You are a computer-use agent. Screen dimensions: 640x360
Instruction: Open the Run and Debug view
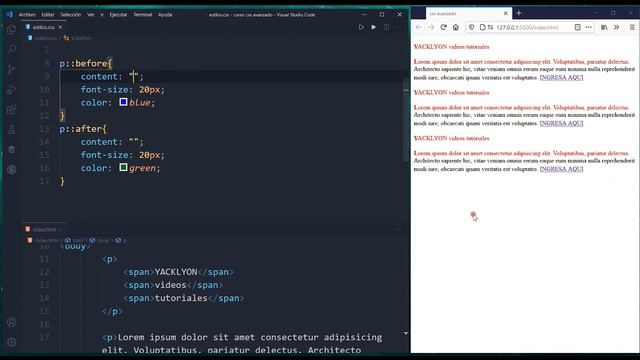(11, 89)
